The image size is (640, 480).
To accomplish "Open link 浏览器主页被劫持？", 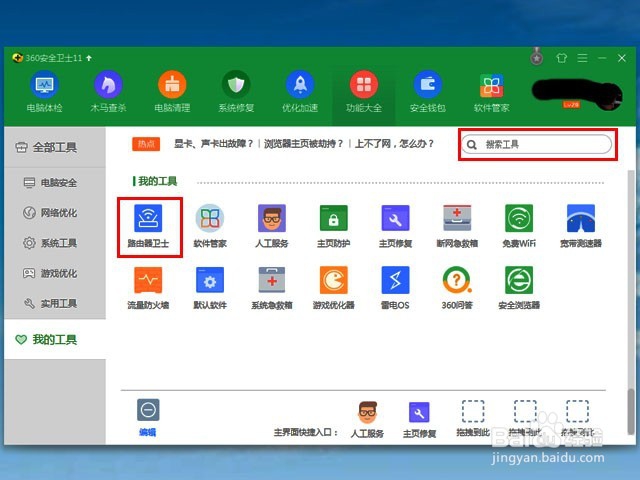I will pos(303,144).
